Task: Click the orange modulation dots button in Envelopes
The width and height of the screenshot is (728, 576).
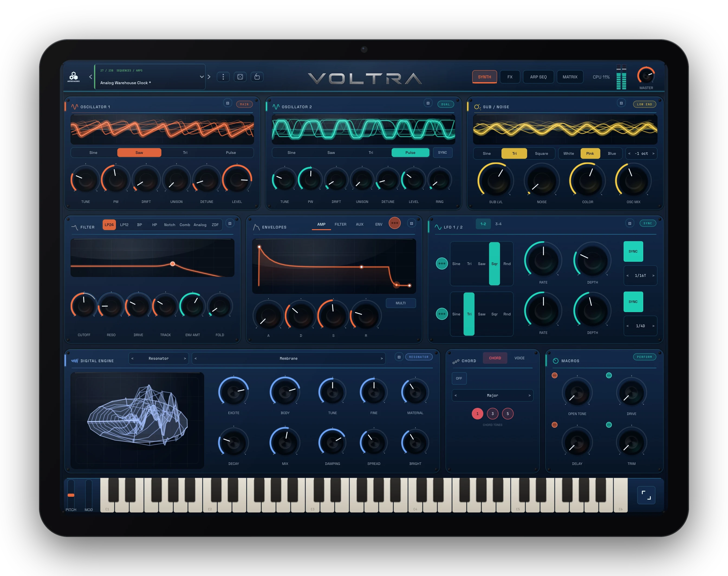Action: coord(395,223)
